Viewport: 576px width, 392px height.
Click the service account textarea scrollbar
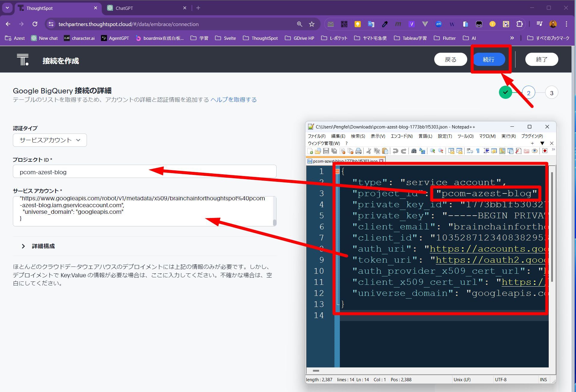(x=275, y=222)
